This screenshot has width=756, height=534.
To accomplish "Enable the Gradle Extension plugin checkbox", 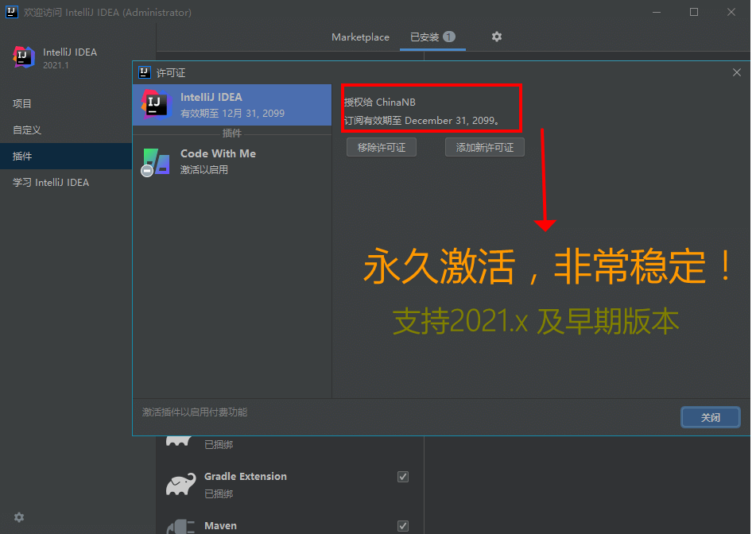I will (403, 476).
